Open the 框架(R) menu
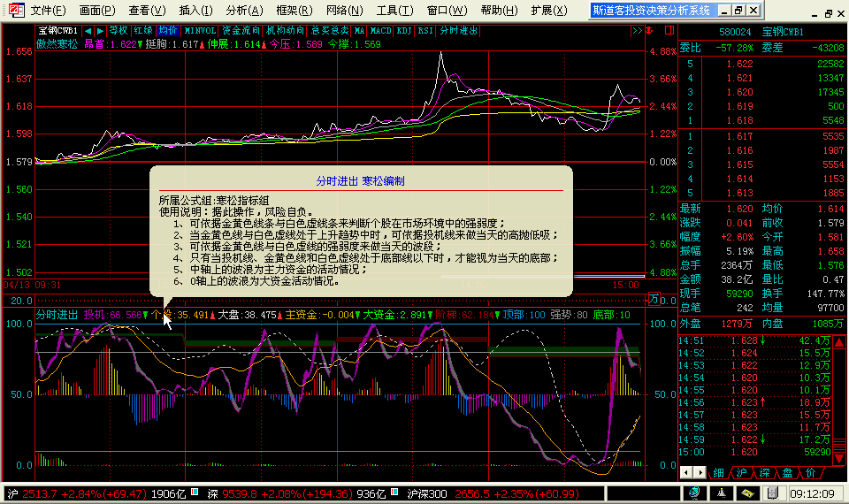 tap(294, 11)
